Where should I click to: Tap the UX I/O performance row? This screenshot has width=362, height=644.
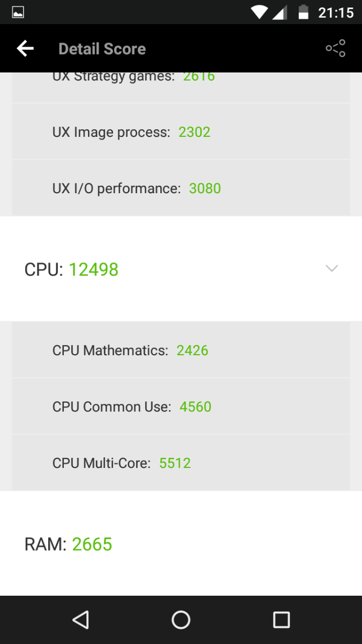pyautogui.click(x=181, y=188)
